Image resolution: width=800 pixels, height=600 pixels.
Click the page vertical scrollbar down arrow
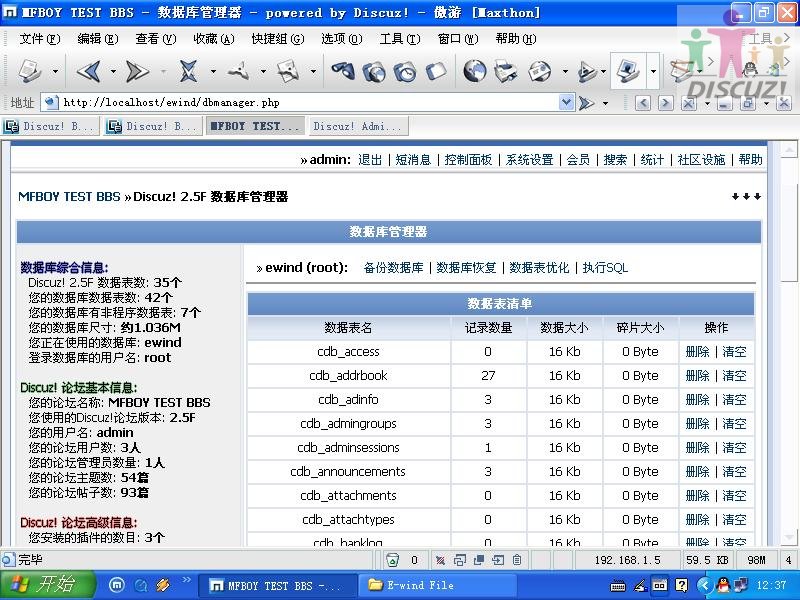[x=789, y=538]
